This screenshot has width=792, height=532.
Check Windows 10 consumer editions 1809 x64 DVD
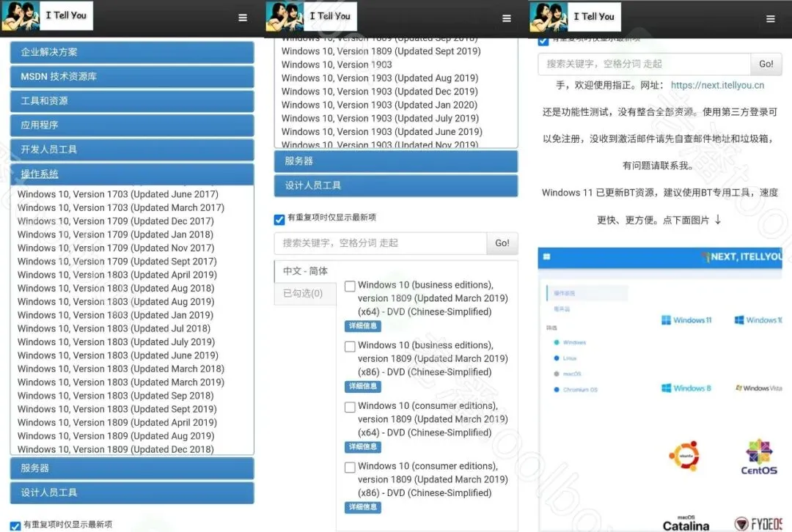coord(350,407)
